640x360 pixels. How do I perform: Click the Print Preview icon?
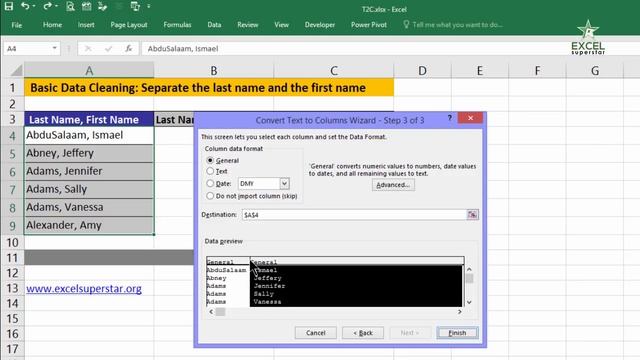pyautogui.click(x=70, y=6)
